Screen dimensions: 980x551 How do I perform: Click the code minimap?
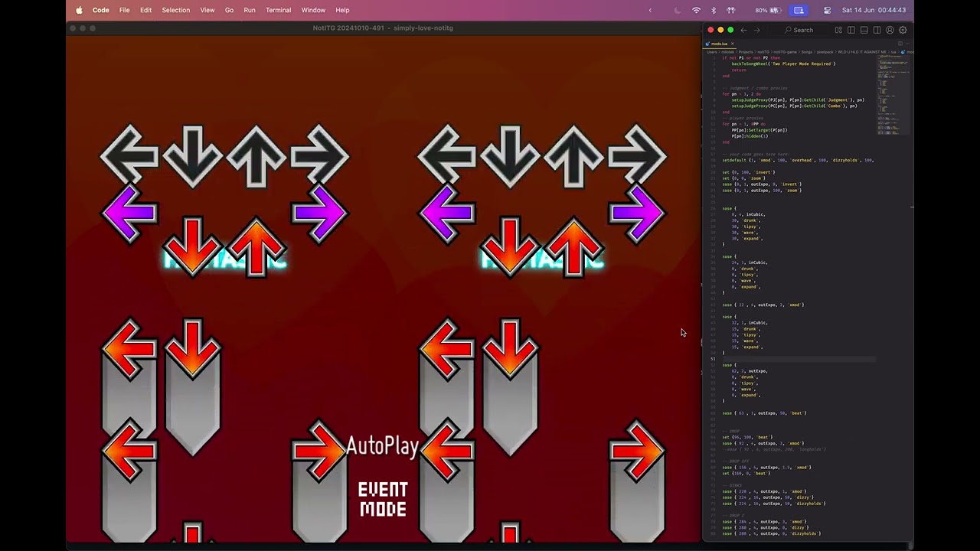tap(893, 96)
